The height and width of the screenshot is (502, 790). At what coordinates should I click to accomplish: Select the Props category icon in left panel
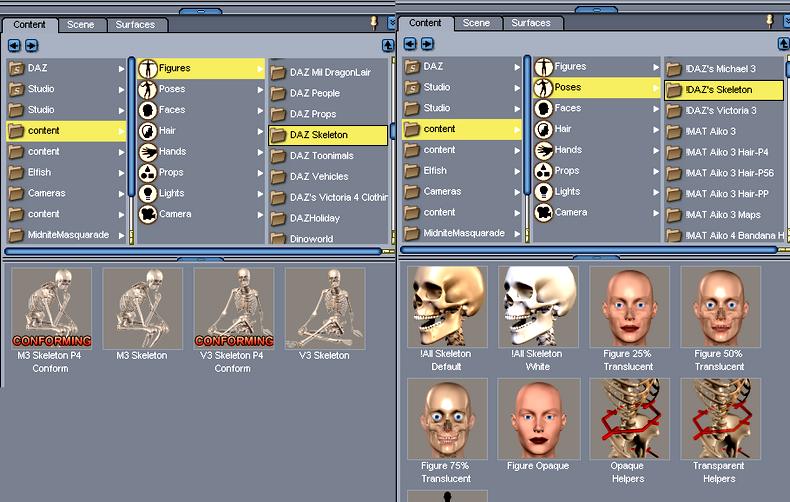[x=148, y=173]
